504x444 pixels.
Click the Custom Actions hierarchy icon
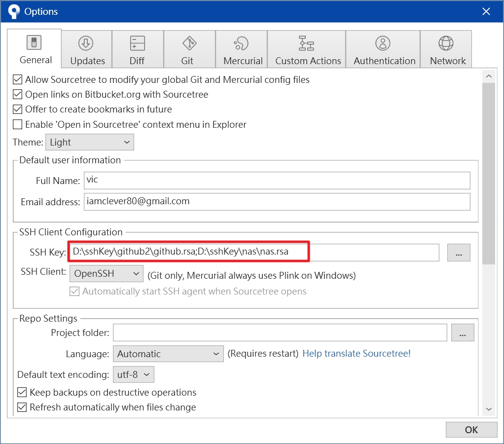306,43
